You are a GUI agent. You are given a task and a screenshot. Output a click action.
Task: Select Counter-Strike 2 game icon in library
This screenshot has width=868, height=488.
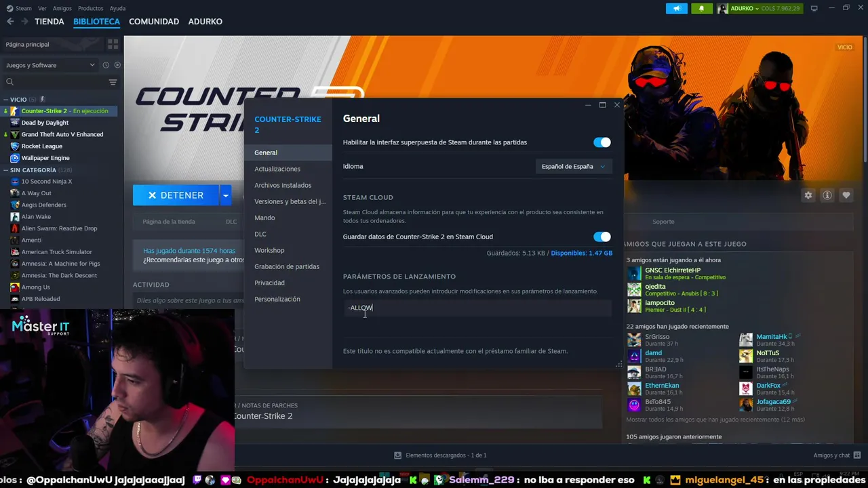pyautogui.click(x=15, y=111)
